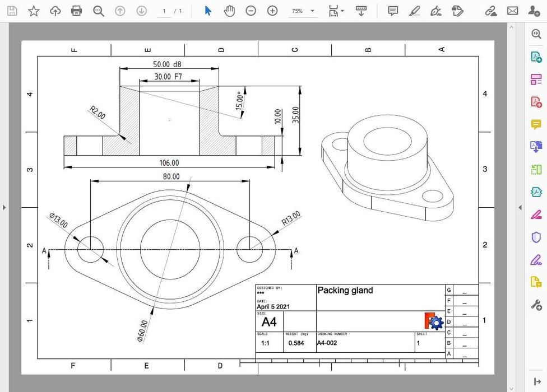Add bookmark with the star icon
547x392 pixels.
(x=34, y=11)
